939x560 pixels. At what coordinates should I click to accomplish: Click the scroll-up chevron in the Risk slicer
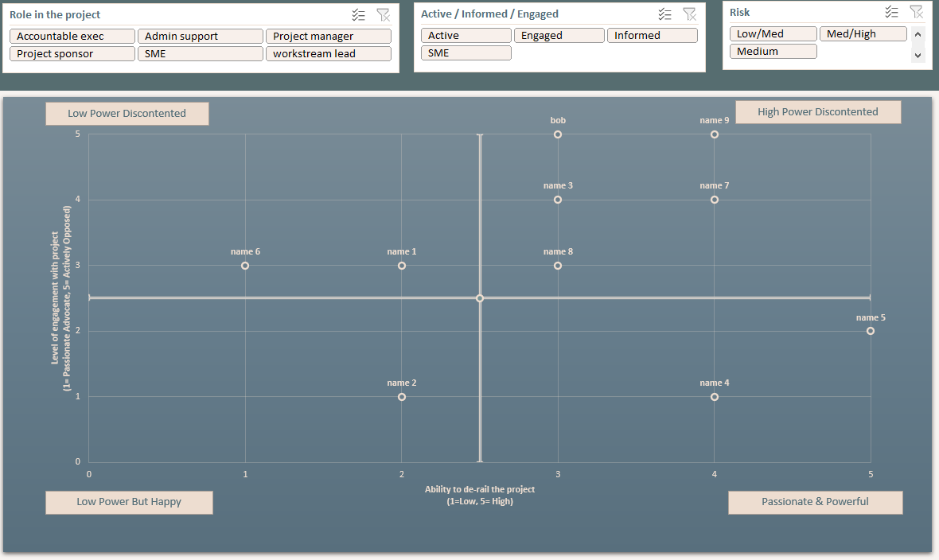pyautogui.click(x=918, y=35)
